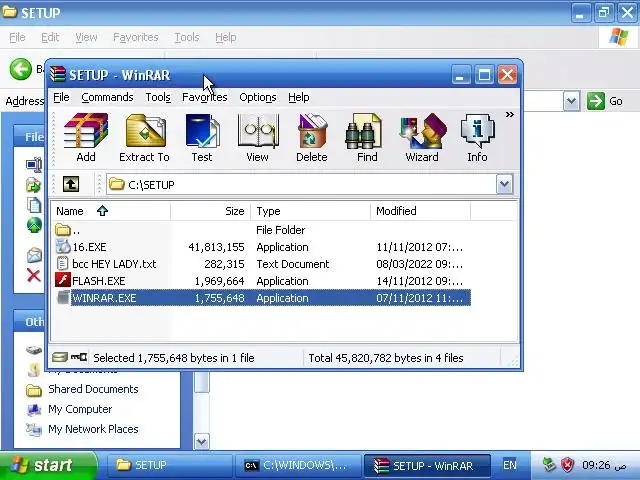
Task: Open the C:\SETUP path dropdown
Action: tap(504, 184)
